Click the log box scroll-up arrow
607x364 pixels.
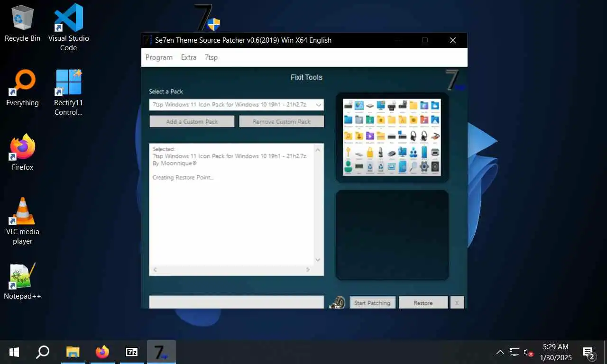[x=318, y=150]
